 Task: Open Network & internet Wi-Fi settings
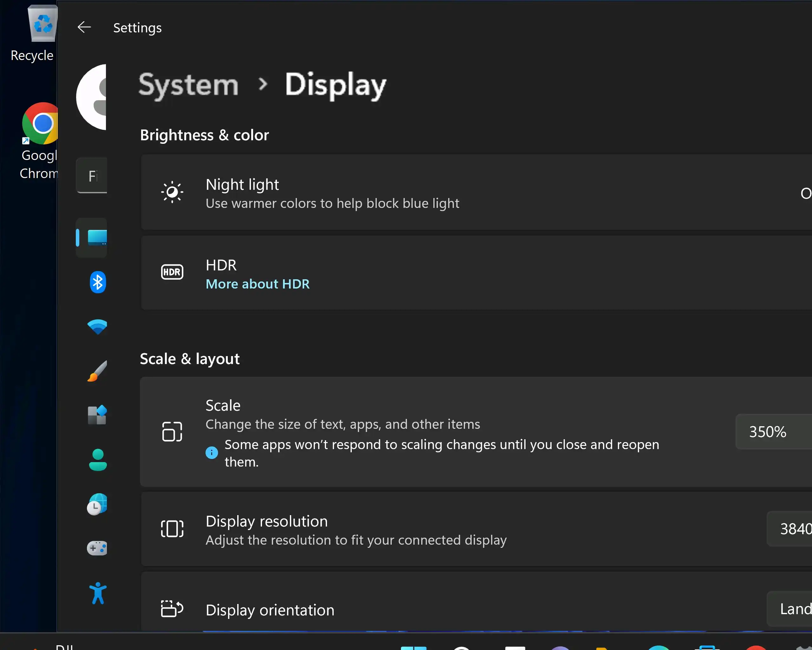tap(98, 327)
